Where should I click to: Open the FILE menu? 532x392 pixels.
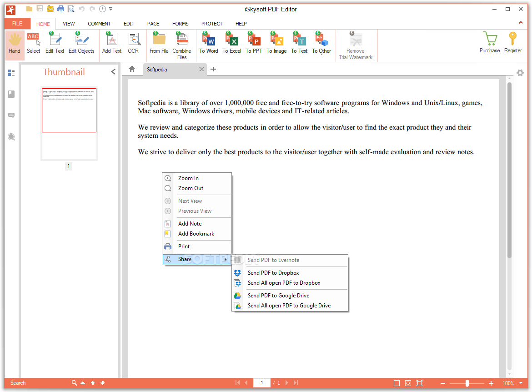click(x=17, y=23)
